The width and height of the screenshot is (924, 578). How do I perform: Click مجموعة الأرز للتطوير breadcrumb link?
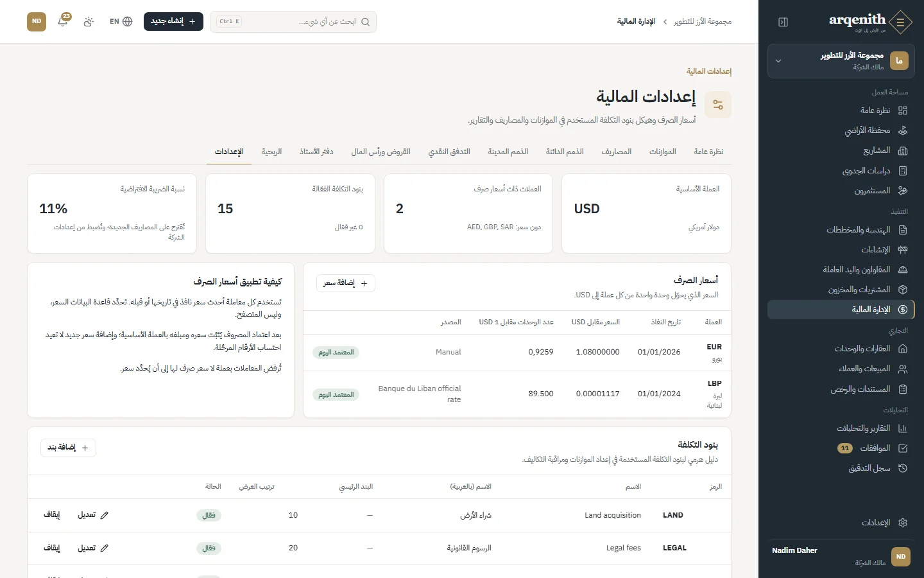point(703,21)
